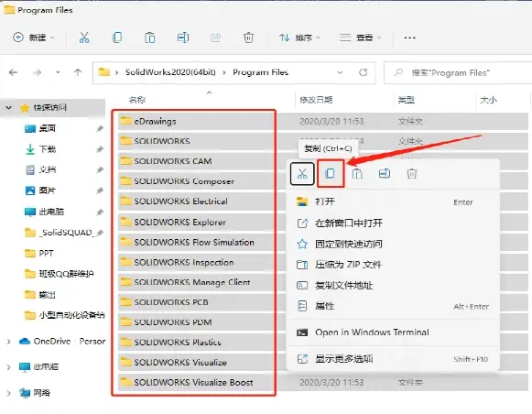Select 压缩为 ZIP 文件 option

point(393,265)
